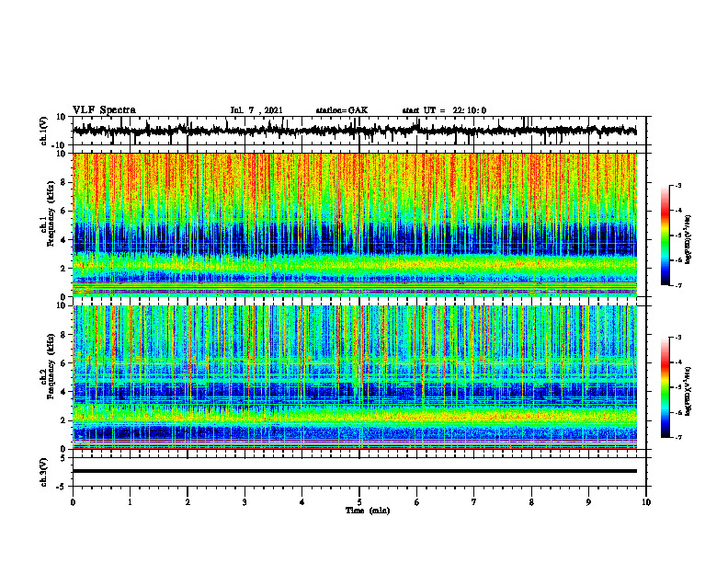
Task: Click the "start UT = 22:10:0" text
Action: pos(444,110)
